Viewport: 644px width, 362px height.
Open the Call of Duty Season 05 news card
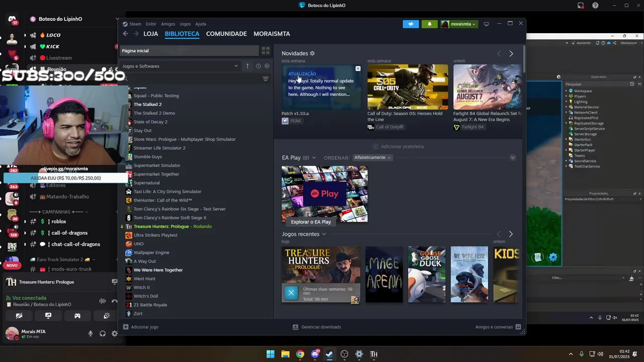tap(408, 87)
